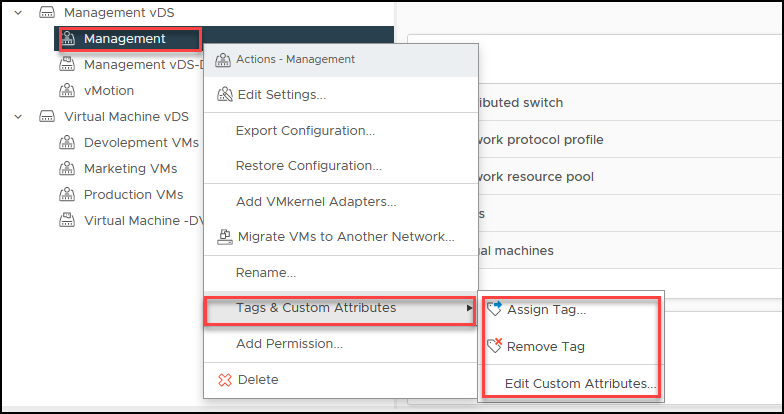The width and height of the screenshot is (784, 414).
Task: Open Edit Custom Attributes from the submenu
Action: pyautogui.click(x=580, y=384)
